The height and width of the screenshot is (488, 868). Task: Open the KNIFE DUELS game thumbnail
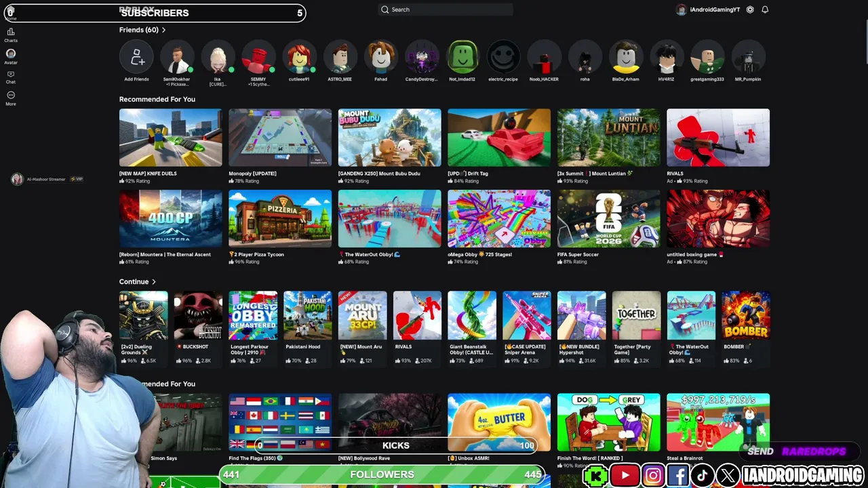click(171, 138)
